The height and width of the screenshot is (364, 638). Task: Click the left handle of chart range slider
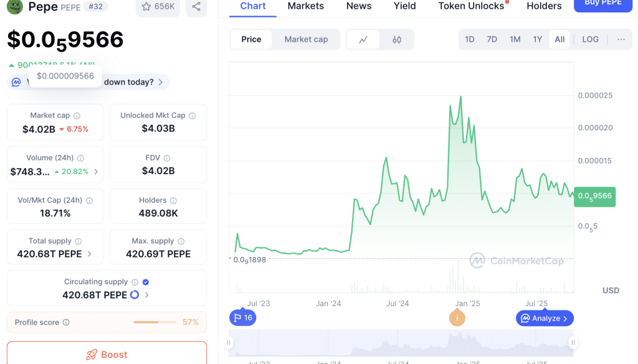pos(229,342)
